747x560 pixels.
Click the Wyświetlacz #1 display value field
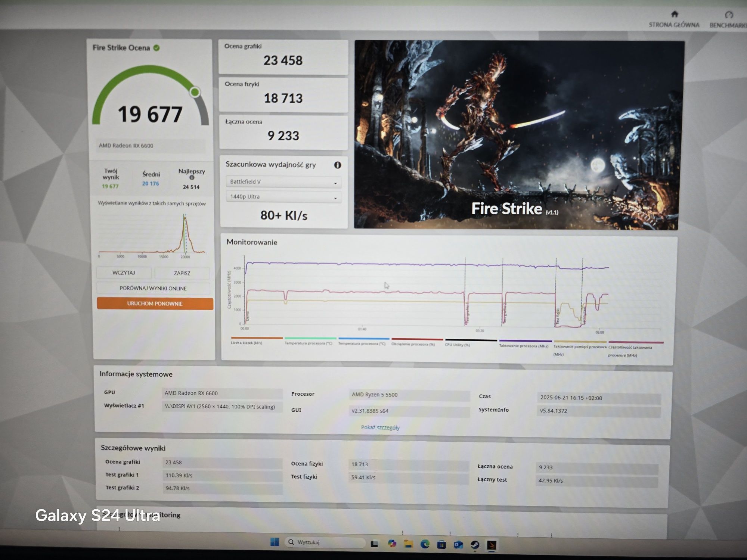click(222, 407)
